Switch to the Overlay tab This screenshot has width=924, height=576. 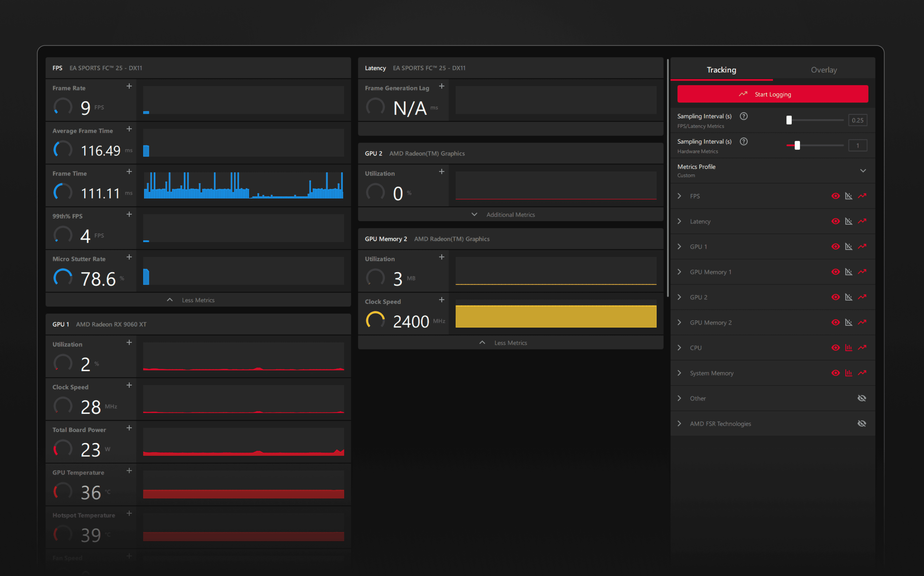[823, 70]
